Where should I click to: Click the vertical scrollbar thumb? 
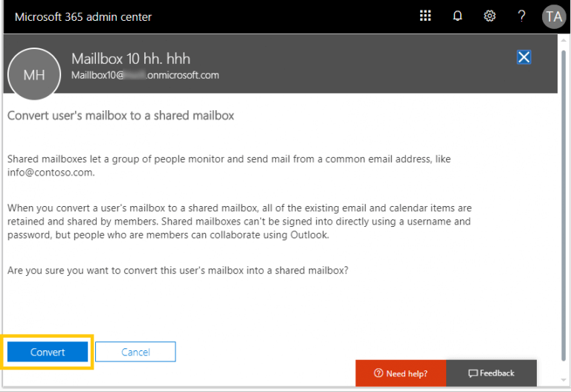coord(564,206)
